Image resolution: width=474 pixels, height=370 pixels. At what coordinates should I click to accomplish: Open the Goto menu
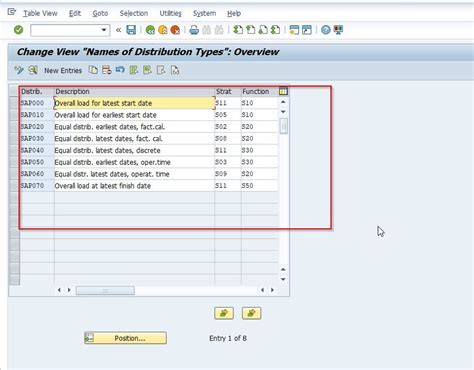pos(100,13)
